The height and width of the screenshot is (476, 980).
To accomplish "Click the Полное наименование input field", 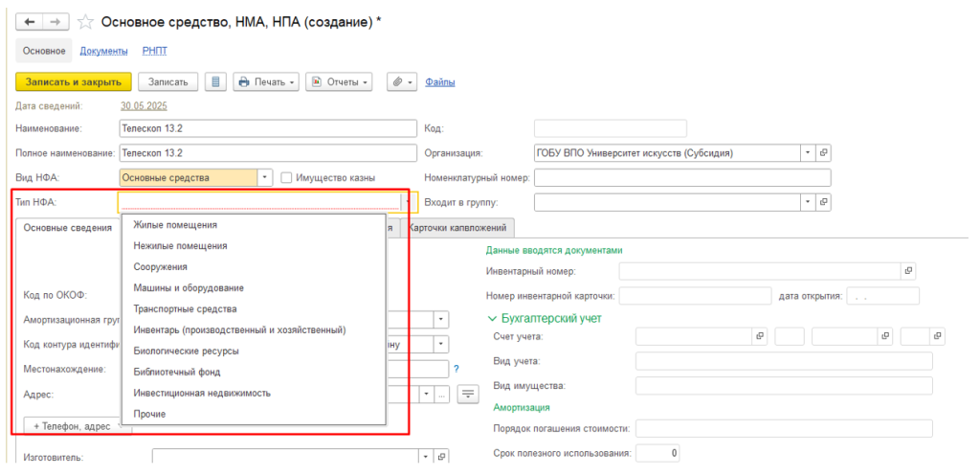I will coord(268,152).
